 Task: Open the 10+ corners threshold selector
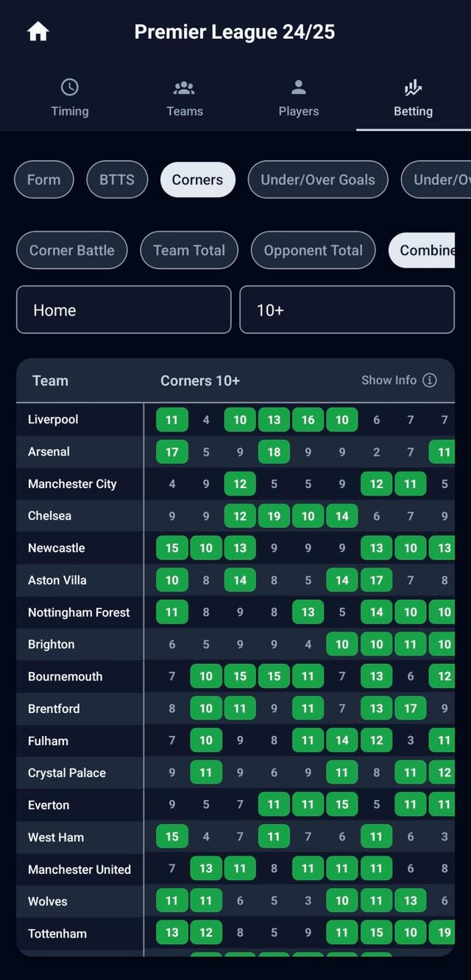[x=346, y=310]
